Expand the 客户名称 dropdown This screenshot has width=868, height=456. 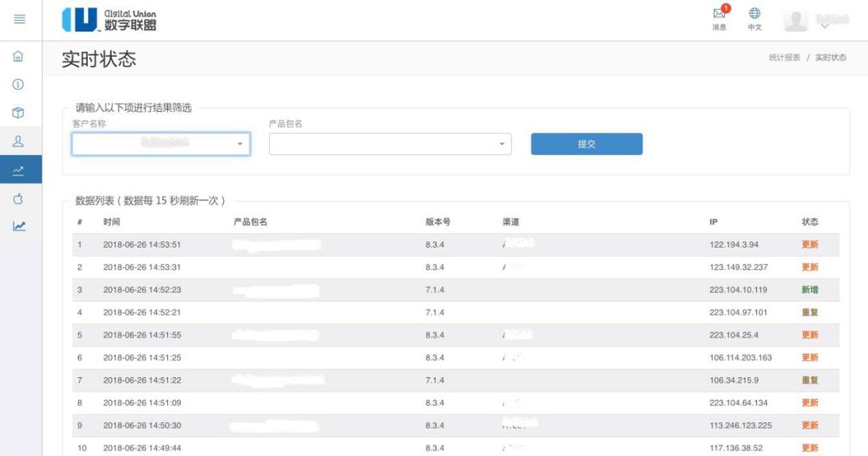(161, 144)
